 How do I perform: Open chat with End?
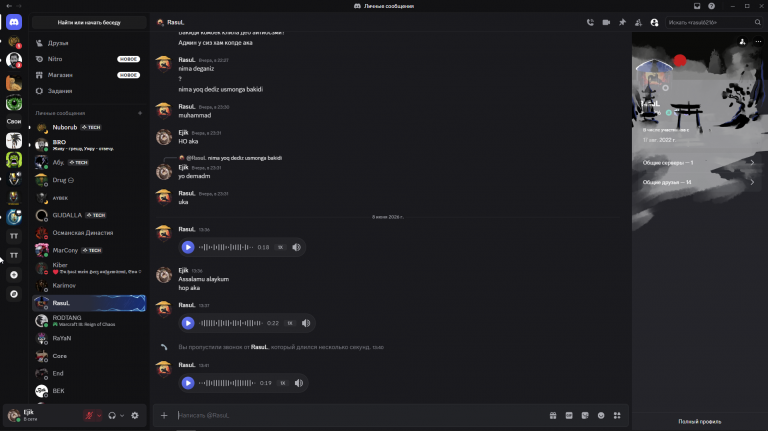click(89, 373)
